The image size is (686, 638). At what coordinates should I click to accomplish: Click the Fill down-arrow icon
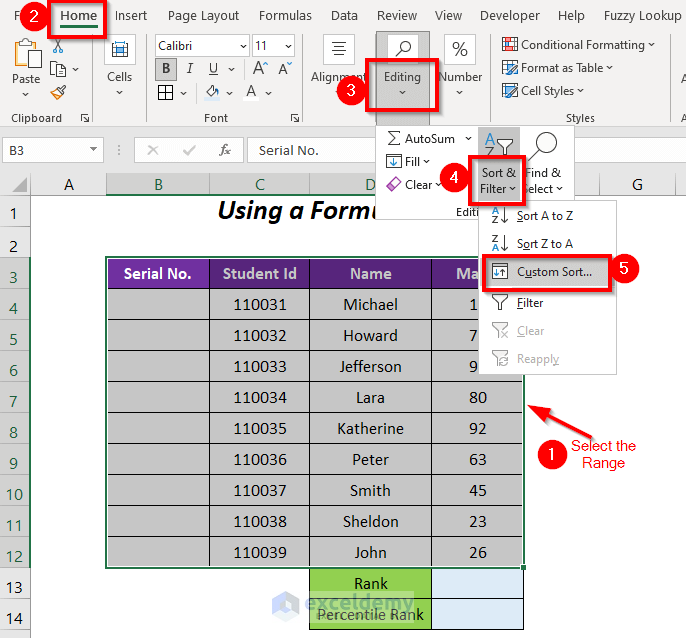[x=393, y=161]
